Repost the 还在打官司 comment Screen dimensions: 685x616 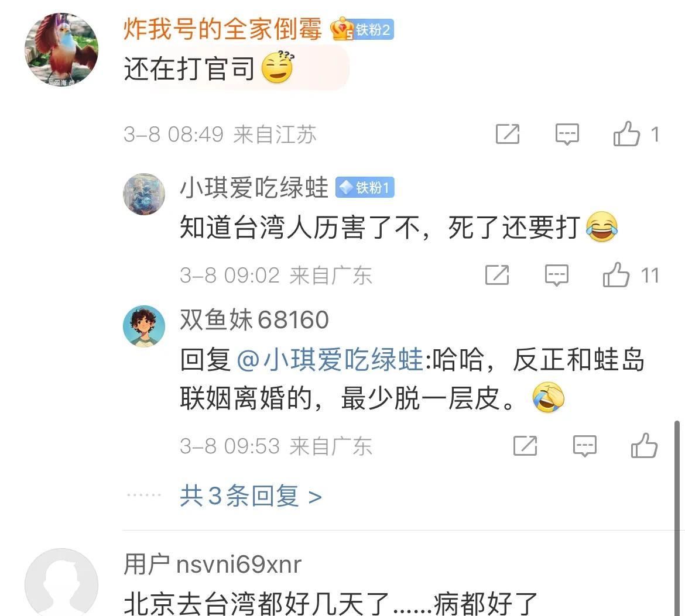(508, 133)
